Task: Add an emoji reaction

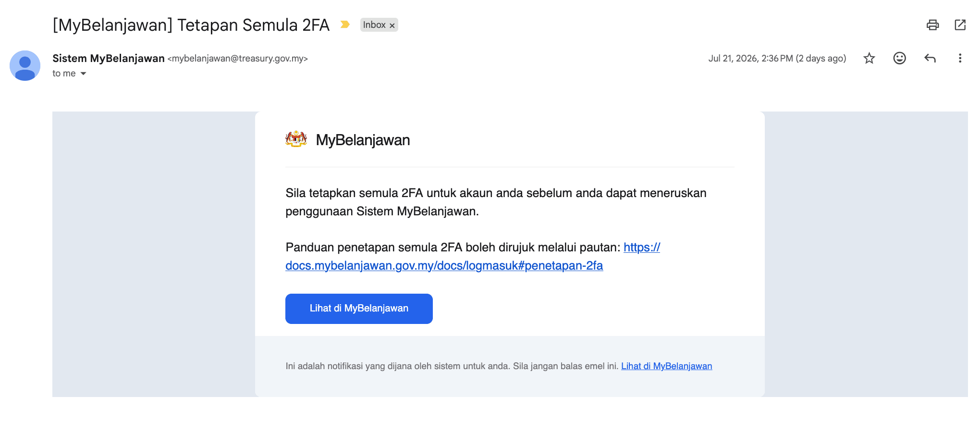Action: coord(899,58)
